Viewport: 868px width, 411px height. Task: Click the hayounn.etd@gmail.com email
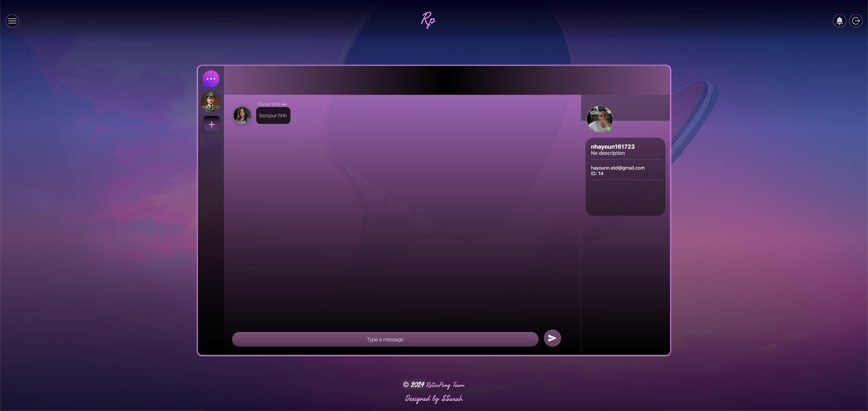tap(617, 168)
